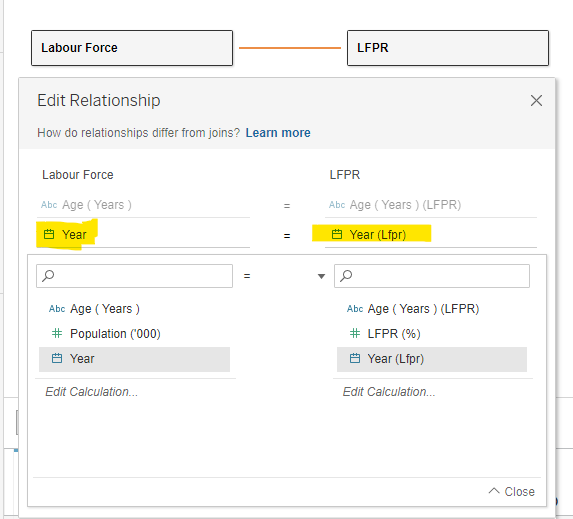Open right Edit Calculation... option
Image resolution: width=573 pixels, height=519 pixels.
(389, 392)
